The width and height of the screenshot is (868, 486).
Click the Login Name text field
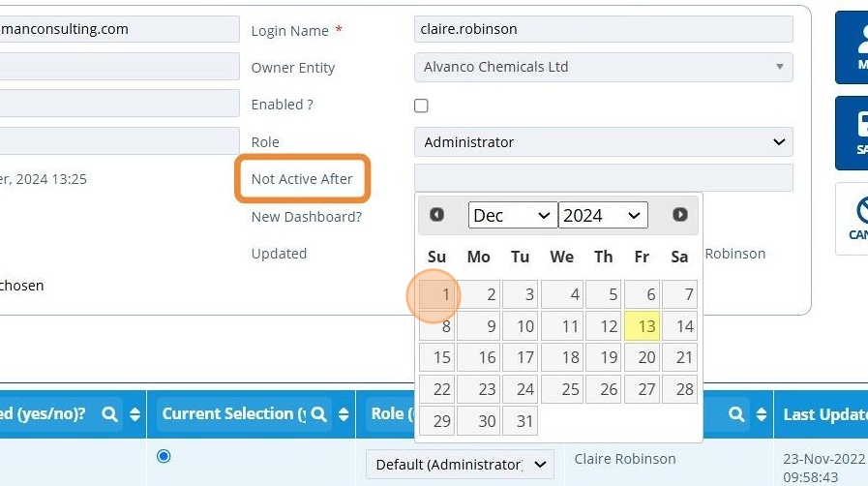pos(603,29)
